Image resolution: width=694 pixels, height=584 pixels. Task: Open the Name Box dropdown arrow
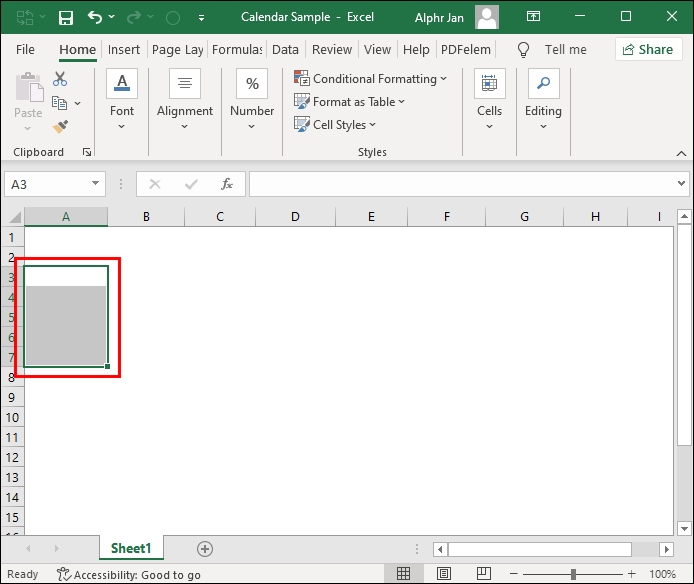coord(95,183)
